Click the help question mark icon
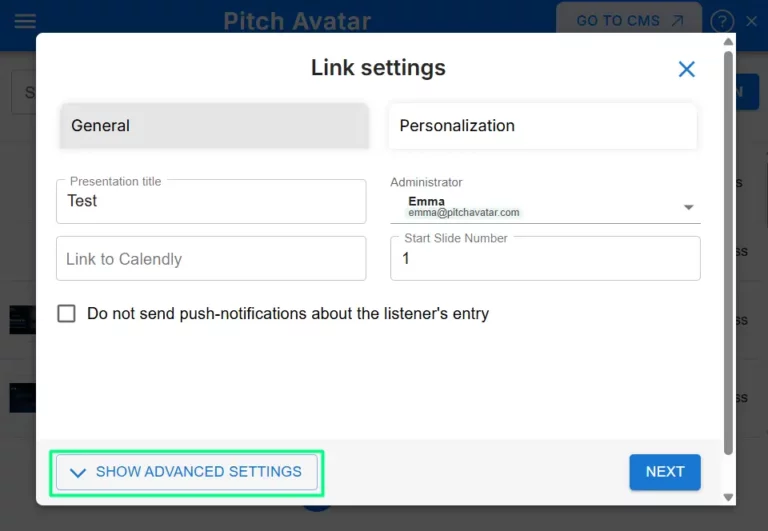 coord(721,21)
